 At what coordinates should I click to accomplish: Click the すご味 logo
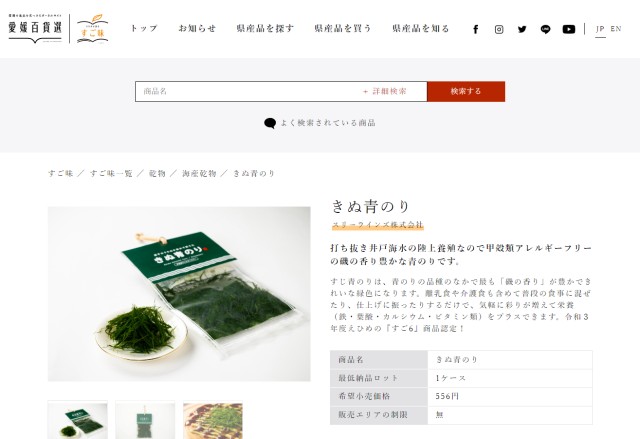point(93,29)
